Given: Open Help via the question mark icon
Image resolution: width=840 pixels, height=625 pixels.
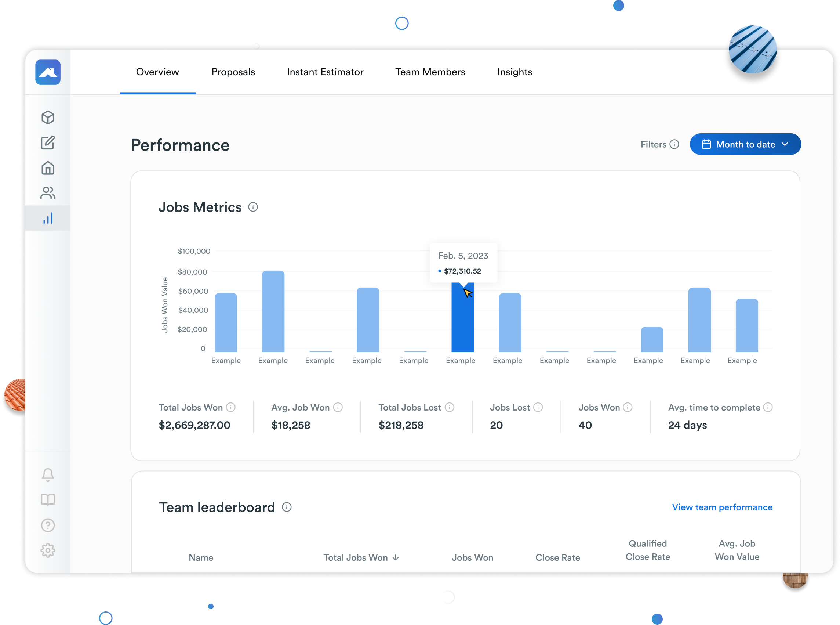Looking at the screenshot, I should 48,525.
